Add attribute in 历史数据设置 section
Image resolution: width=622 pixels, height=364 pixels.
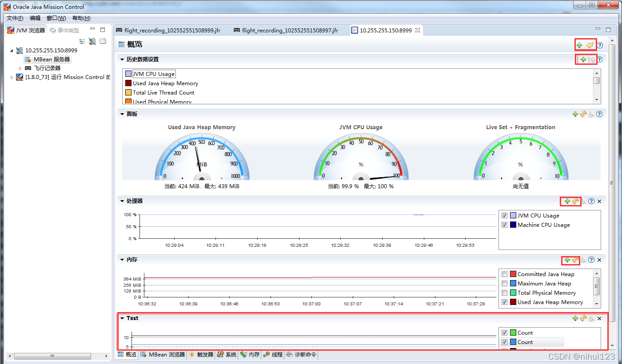click(583, 59)
